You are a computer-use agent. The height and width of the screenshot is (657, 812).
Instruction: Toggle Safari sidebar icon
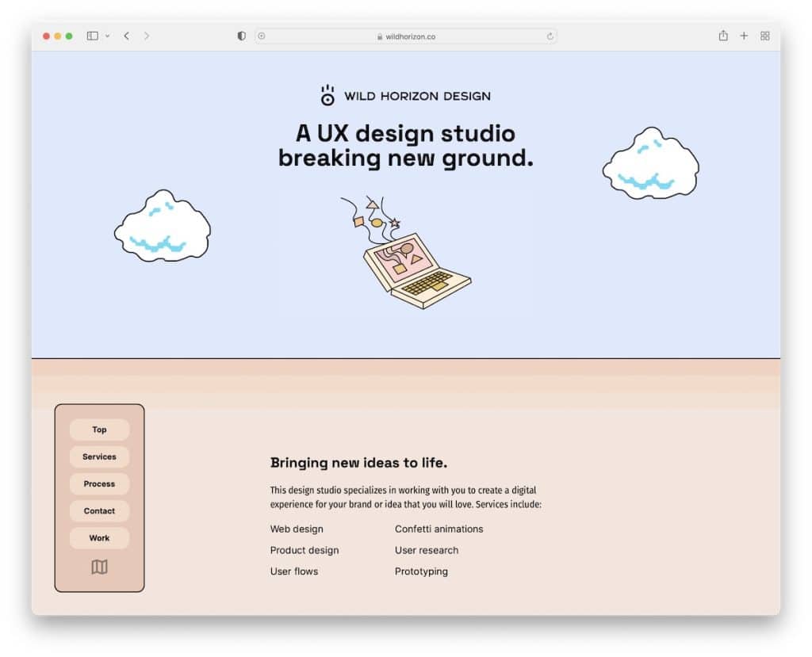(x=92, y=36)
